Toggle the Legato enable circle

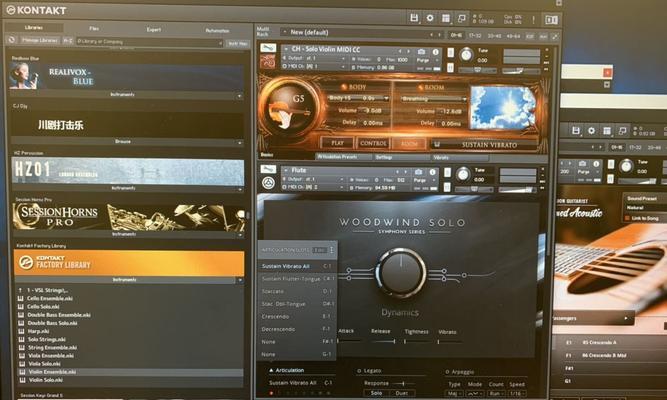coord(359,371)
